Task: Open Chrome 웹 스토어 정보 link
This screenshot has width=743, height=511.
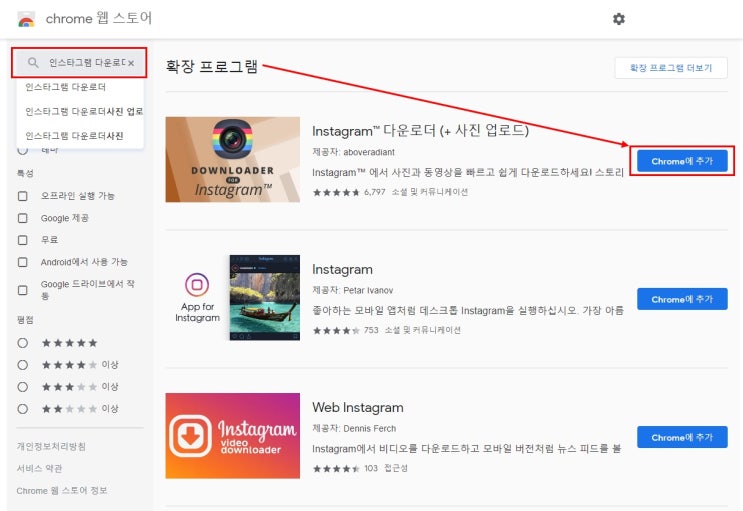Action: [x=62, y=491]
